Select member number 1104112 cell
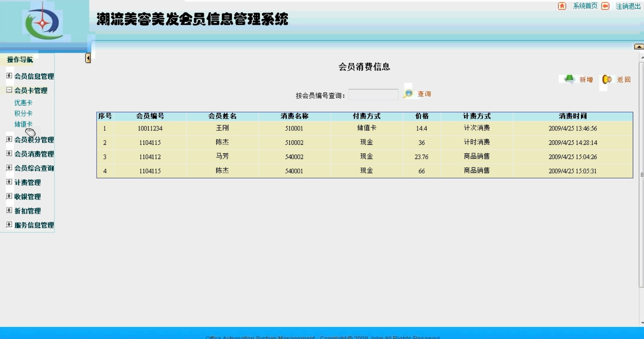Image resolution: width=644 pixels, height=339 pixels. (x=150, y=157)
